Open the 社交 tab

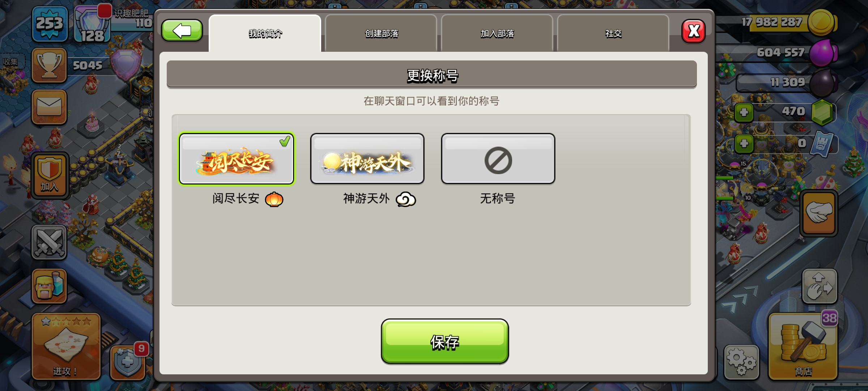coord(613,33)
